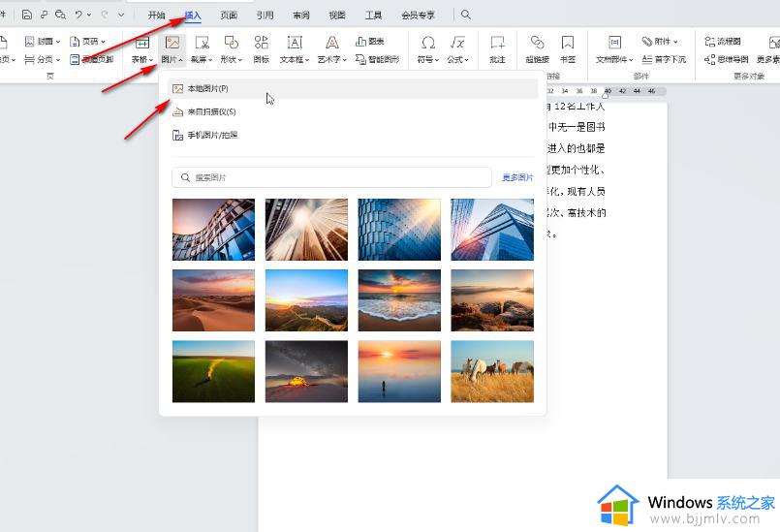Open print preview from the quick access toolbar
780x532 pixels.
tap(61, 15)
